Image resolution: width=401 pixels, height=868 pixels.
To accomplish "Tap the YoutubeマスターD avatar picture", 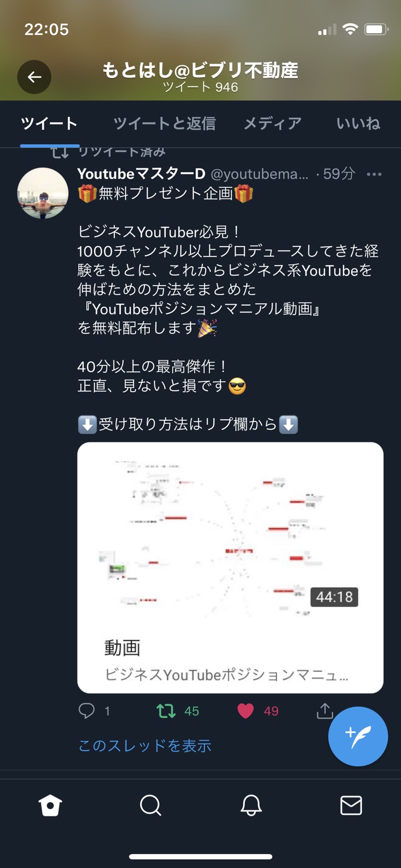I will tap(43, 193).
